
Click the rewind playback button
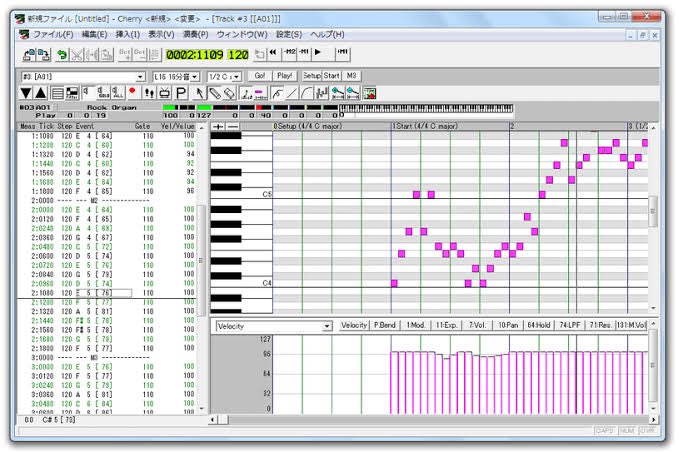pyautogui.click(x=273, y=53)
